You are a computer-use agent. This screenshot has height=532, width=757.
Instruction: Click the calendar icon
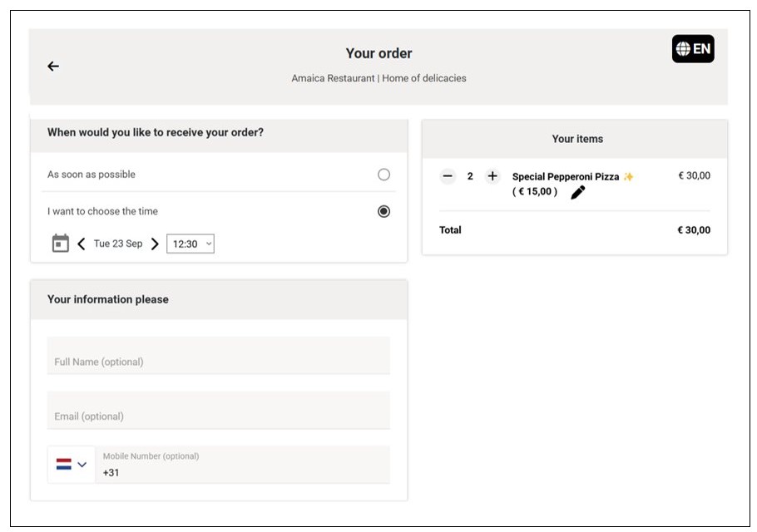[x=61, y=244]
